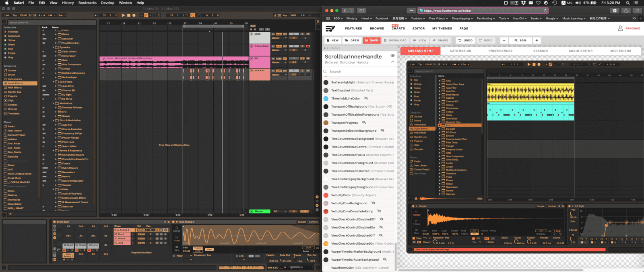
Task: Toggle Link button in Ableton control bar
Action: point(7,15)
